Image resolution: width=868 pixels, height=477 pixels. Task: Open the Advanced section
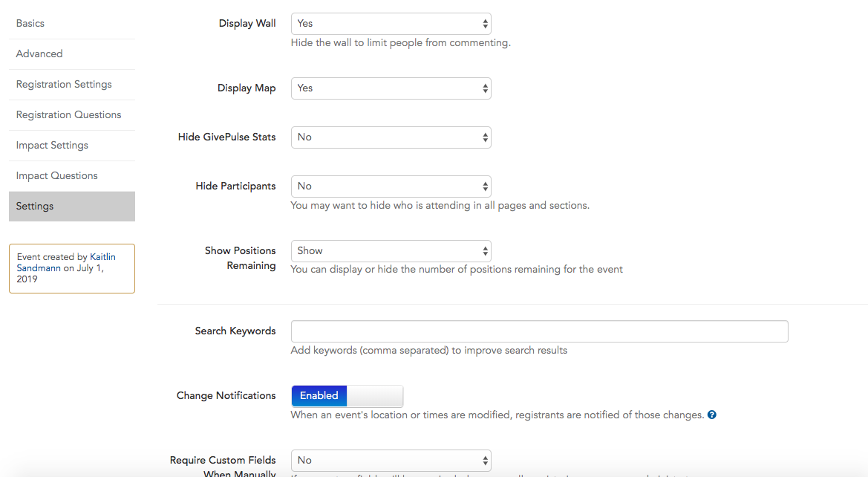[72, 54]
